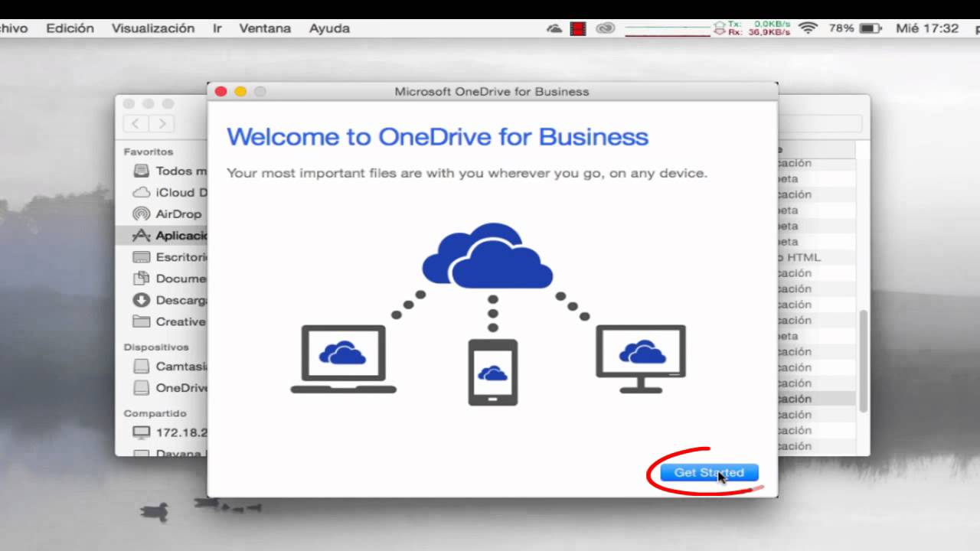This screenshot has width=980, height=551.
Task: Click the Finder search field
Action: pyautogui.click(x=820, y=123)
